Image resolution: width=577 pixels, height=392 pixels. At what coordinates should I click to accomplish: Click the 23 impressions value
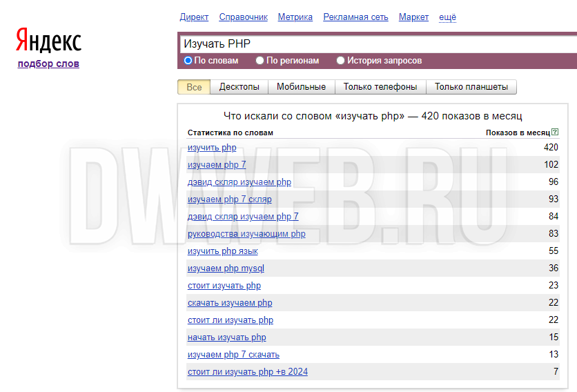point(554,285)
